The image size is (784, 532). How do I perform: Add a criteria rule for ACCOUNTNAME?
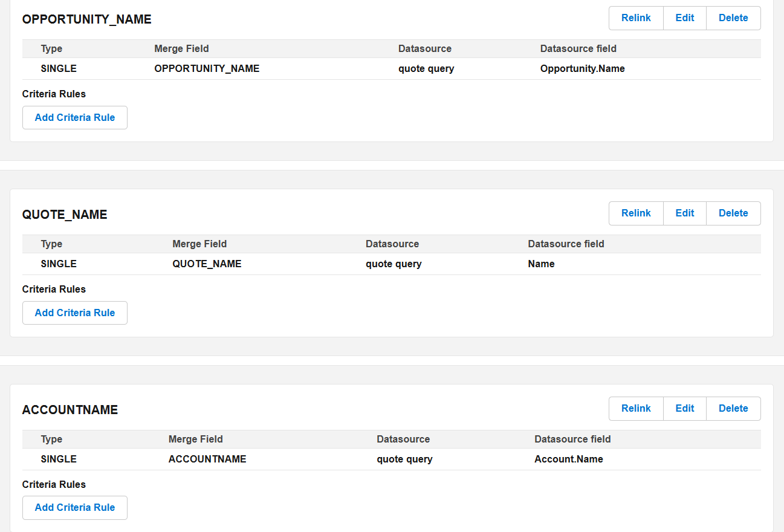click(75, 508)
